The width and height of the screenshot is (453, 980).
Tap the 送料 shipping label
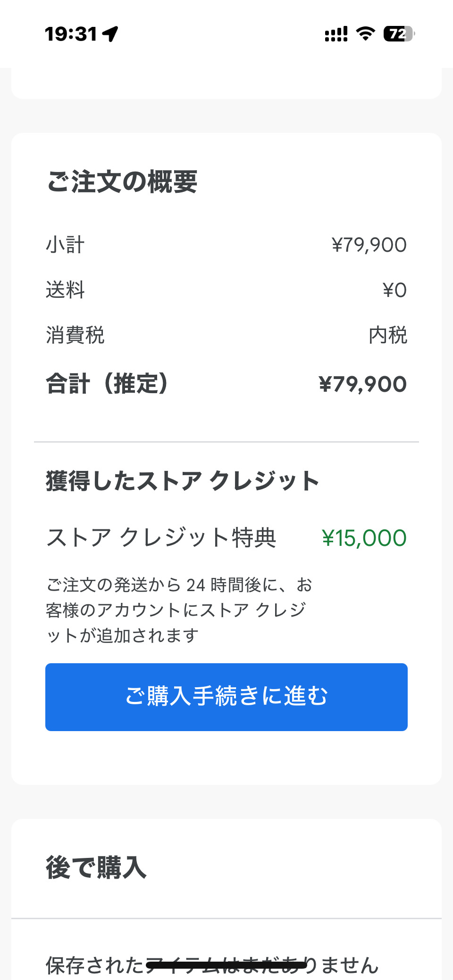(65, 290)
